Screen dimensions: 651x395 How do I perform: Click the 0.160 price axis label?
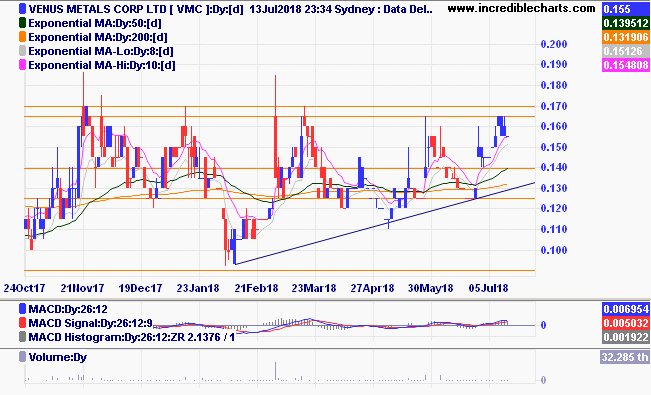point(554,126)
